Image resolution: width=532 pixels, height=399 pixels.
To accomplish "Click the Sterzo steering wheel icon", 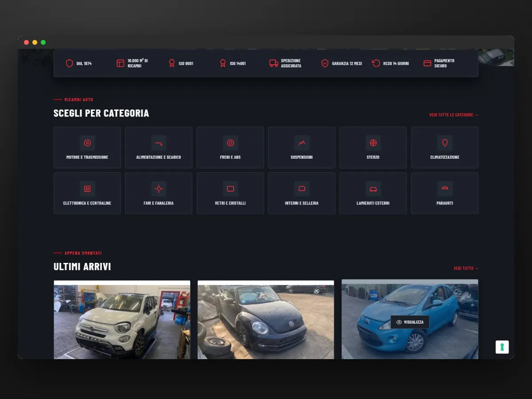I will pos(373,143).
